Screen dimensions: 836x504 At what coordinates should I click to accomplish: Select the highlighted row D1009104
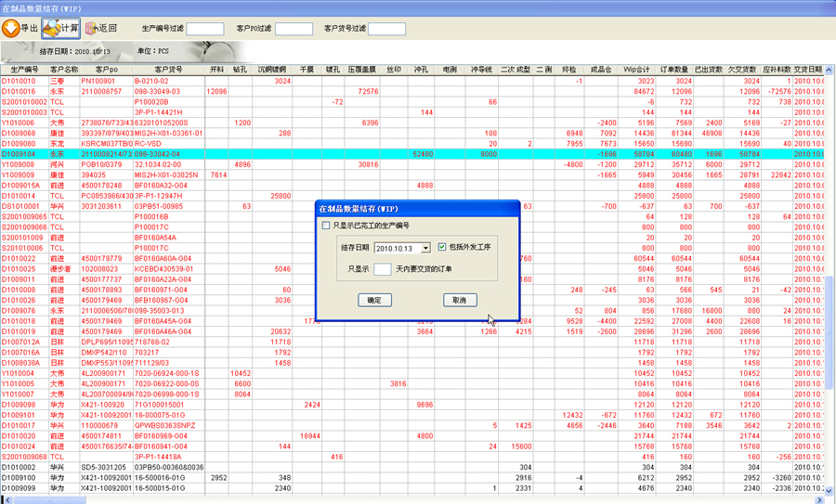point(412,154)
